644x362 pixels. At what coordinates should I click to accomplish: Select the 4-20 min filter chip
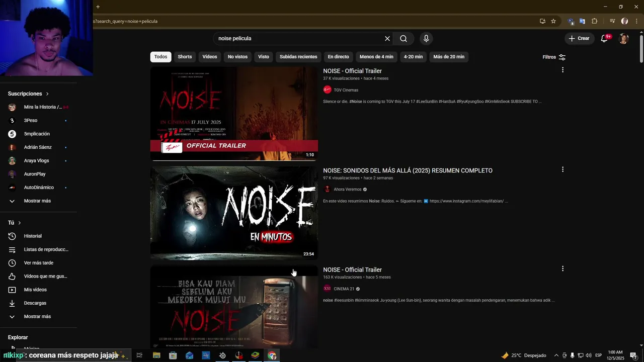[x=413, y=57]
